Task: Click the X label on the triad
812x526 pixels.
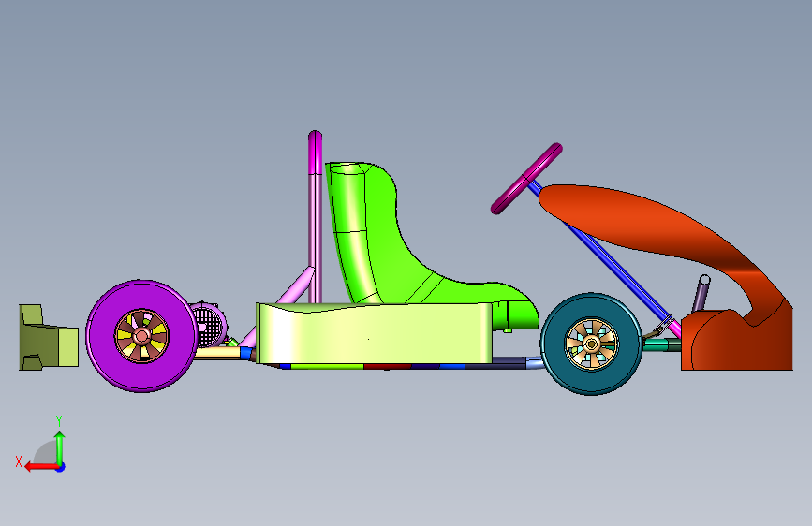Action: [19, 461]
